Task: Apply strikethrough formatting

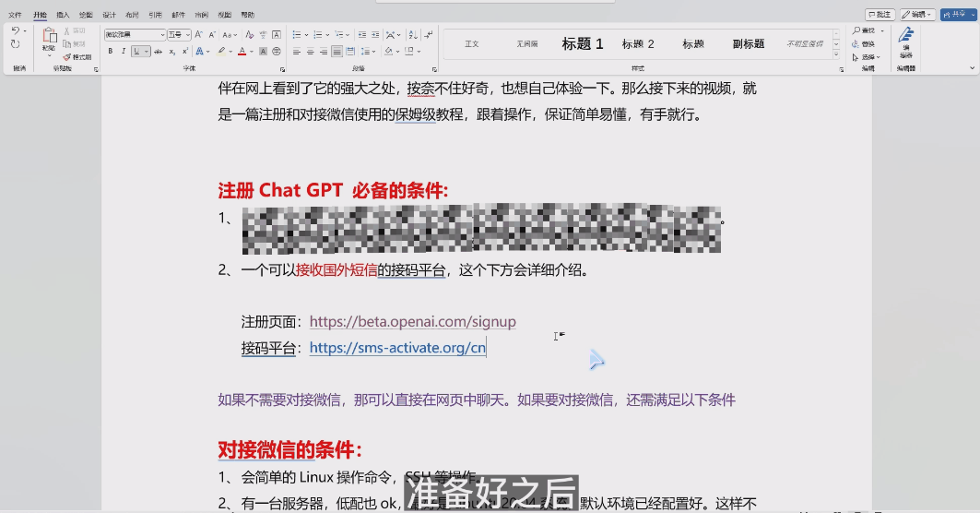Action: pos(159,52)
